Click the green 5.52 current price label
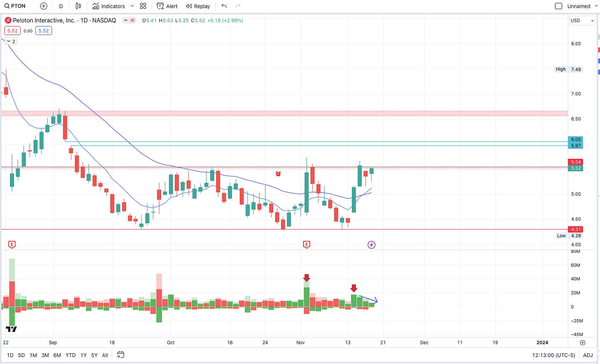The width and height of the screenshot is (600, 364). (576, 168)
